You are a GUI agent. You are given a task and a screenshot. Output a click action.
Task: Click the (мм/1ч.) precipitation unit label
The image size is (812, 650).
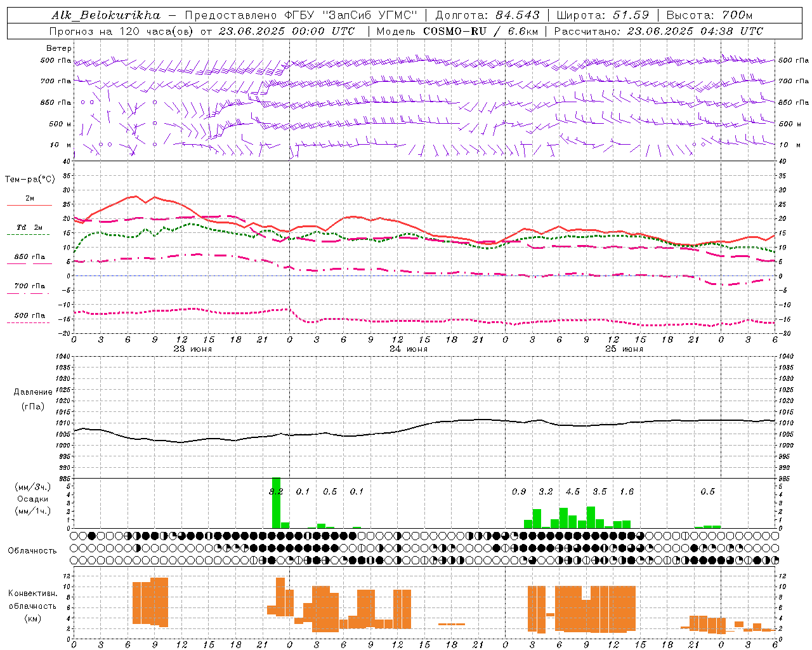coord(33,511)
